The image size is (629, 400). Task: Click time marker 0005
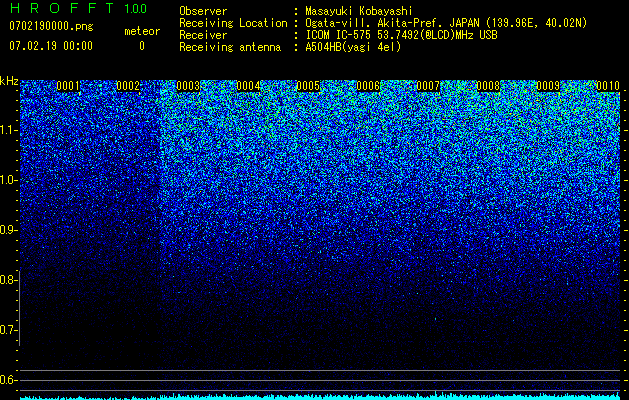click(308, 86)
